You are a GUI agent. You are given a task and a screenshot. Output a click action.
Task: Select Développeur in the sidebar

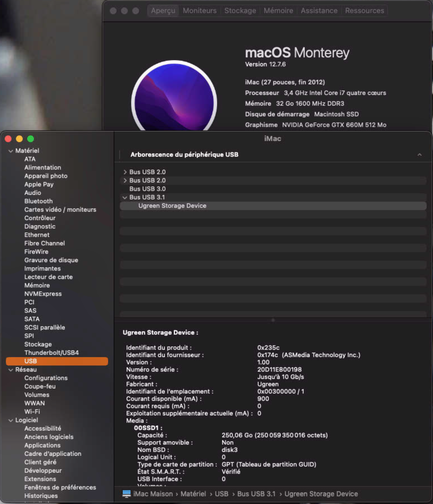click(x=43, y=471)
